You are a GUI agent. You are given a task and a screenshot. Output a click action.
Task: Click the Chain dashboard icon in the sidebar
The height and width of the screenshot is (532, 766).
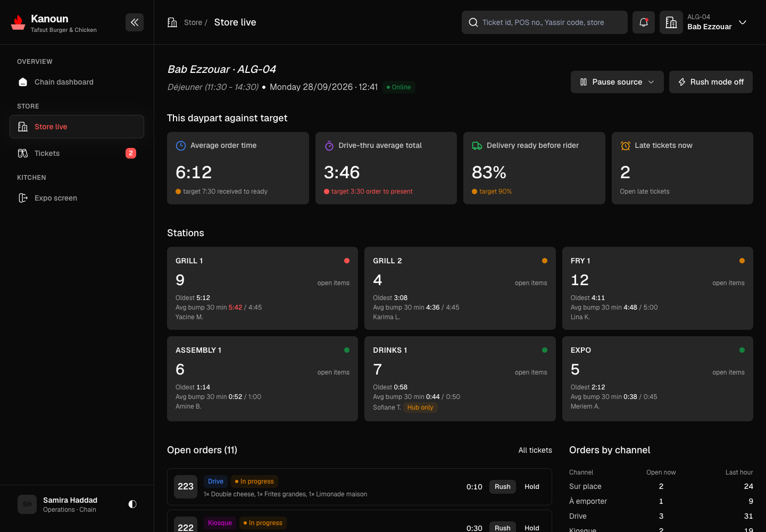click(x=23, y=82)
